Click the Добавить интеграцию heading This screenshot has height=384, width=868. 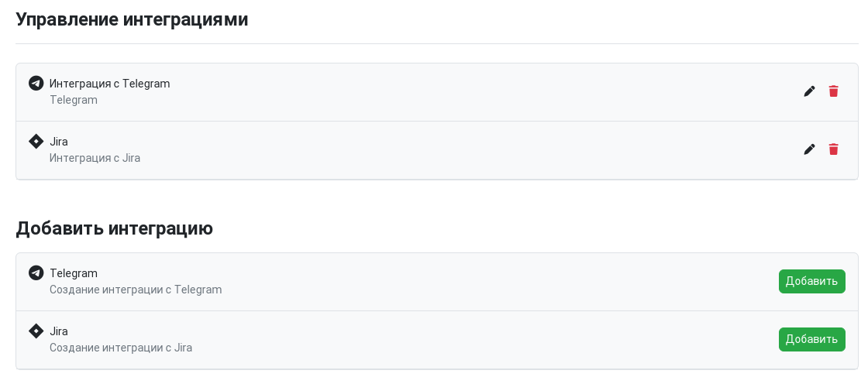(x=114, y=228)
